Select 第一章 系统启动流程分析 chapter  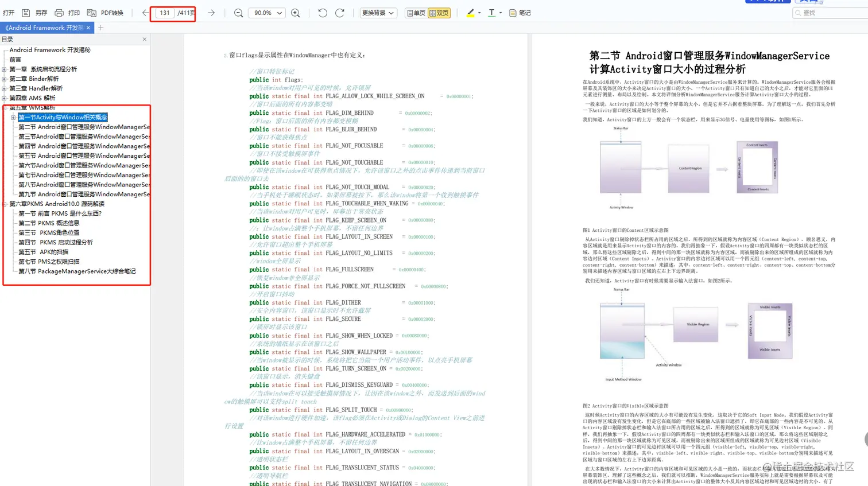point(43,69)
